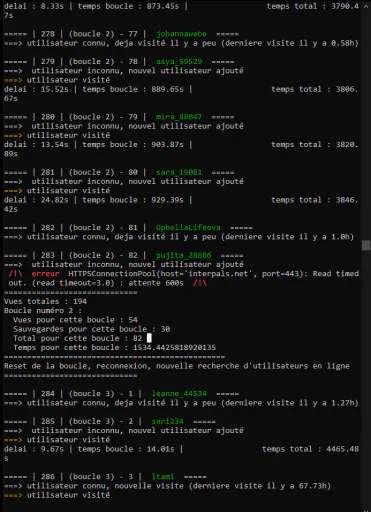Click username johannawebe in green
Screen dimensions: 371x512
(181, 34)
